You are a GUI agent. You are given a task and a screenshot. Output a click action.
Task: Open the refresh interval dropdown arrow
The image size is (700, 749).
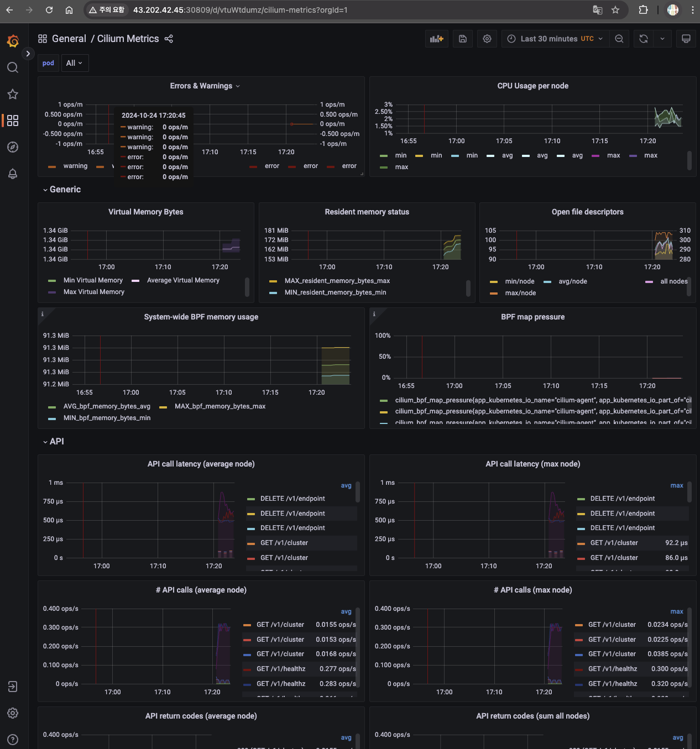662,39
